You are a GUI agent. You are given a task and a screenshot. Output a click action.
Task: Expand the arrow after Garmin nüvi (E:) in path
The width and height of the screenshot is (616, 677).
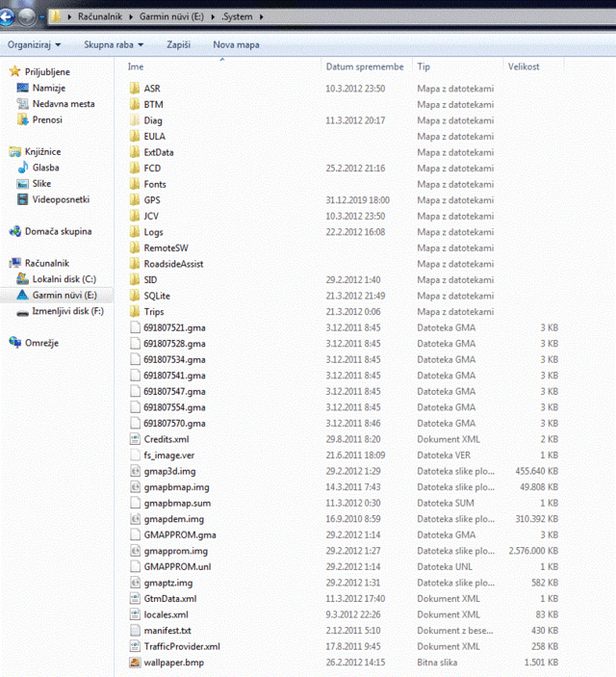click(x=213, y=16)
